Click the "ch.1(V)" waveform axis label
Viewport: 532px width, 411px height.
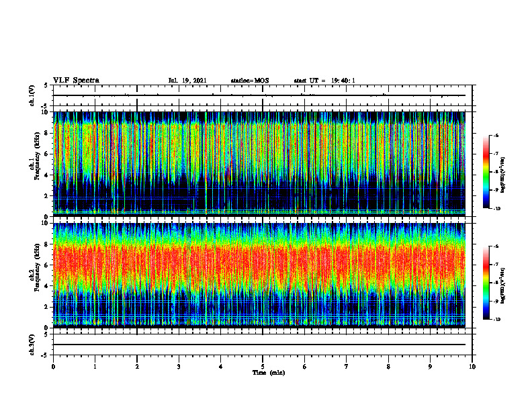click(32, 95)
